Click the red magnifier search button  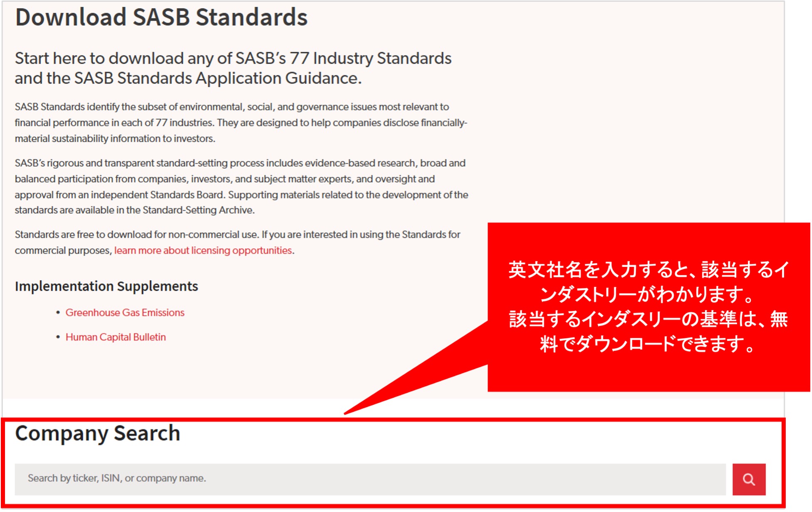[749, 480]
